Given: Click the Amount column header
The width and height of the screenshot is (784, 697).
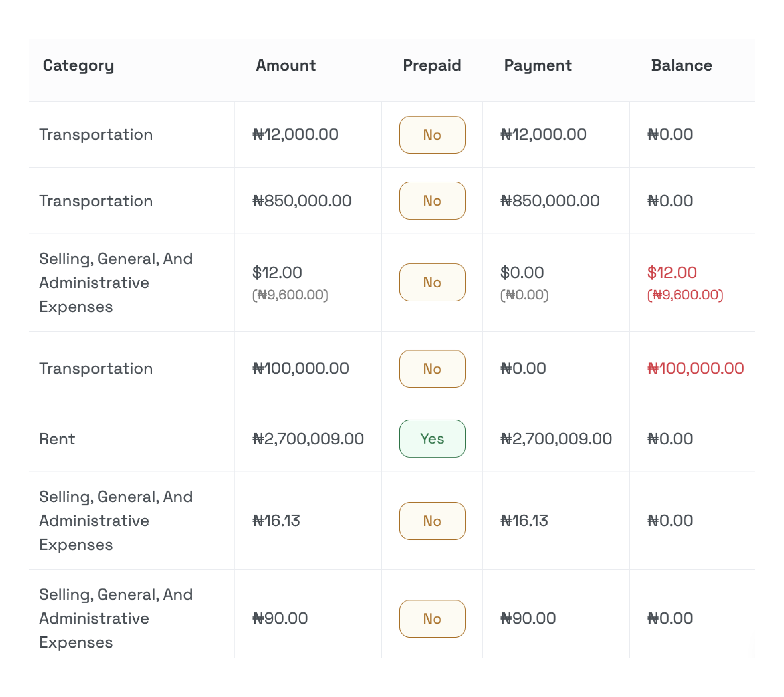Looking at the screenshot, I should tap(286, 66).
